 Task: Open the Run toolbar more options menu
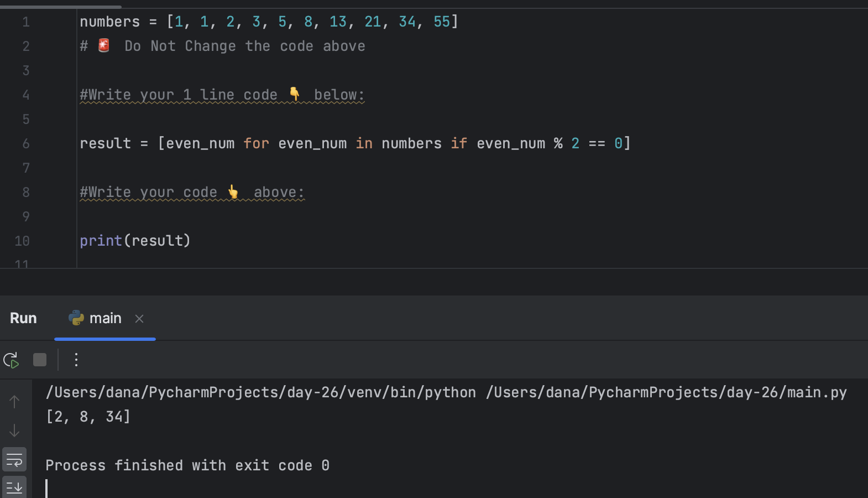[76, 360]
